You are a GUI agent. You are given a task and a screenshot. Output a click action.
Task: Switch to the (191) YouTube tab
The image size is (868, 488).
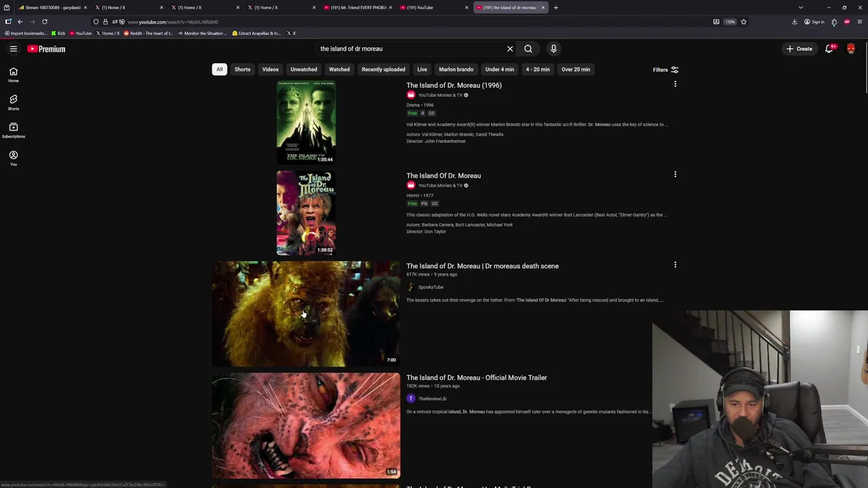pos(433,7)
